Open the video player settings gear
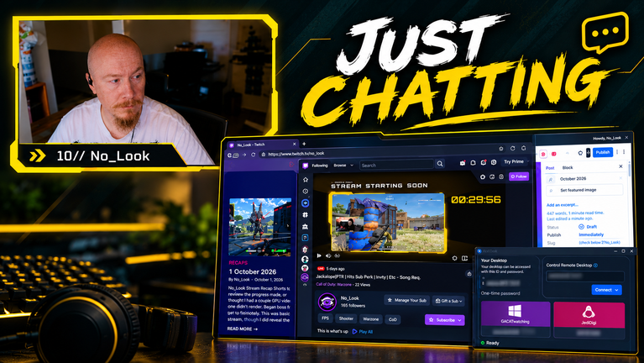This screenshot has width=644, height=363. pos(454,258)
